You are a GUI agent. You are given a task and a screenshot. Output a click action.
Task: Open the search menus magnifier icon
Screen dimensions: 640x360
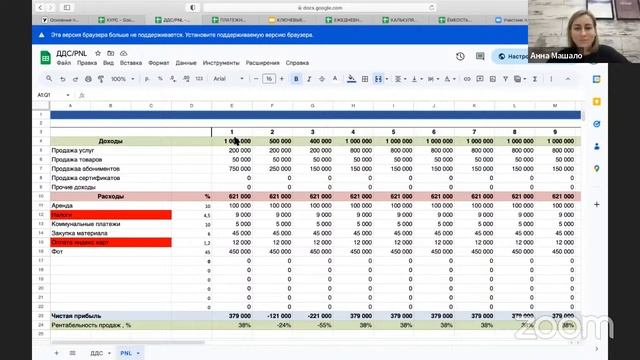pos(49,79)
